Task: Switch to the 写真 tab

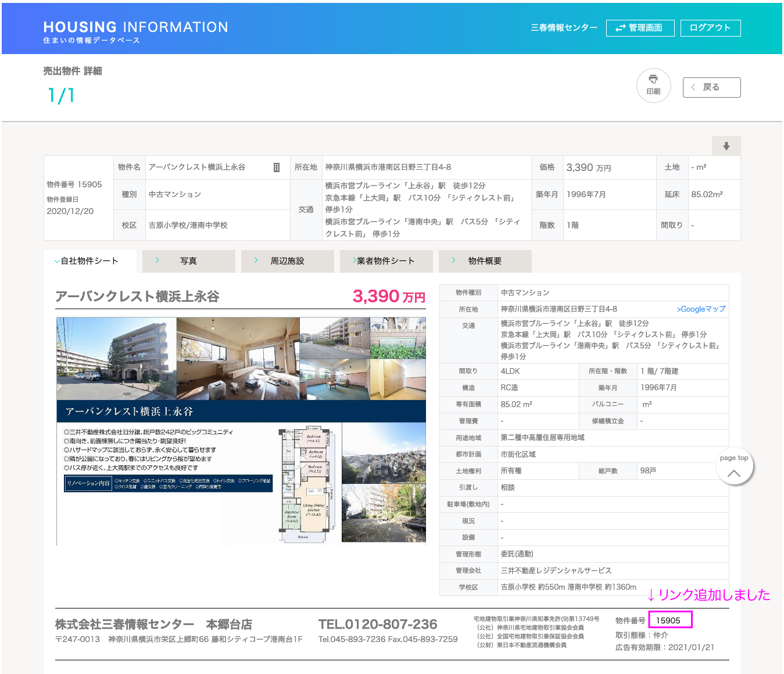Action: [x=188, y=261]
